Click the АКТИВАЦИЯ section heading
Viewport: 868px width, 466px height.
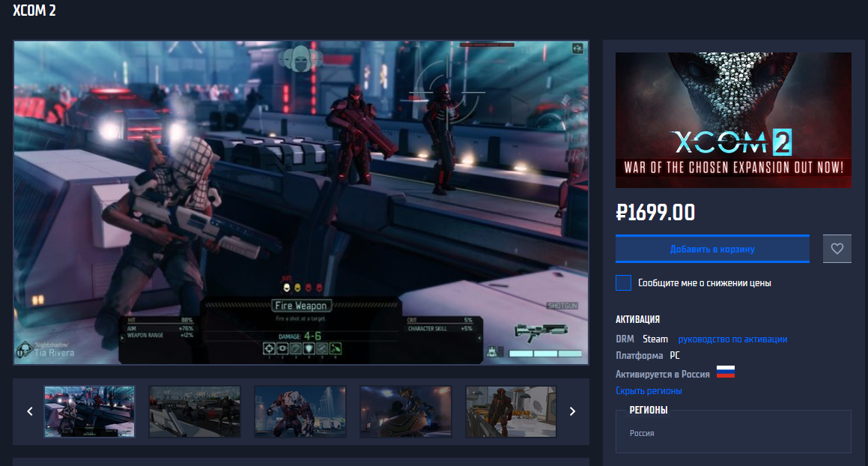coord(638,319)
